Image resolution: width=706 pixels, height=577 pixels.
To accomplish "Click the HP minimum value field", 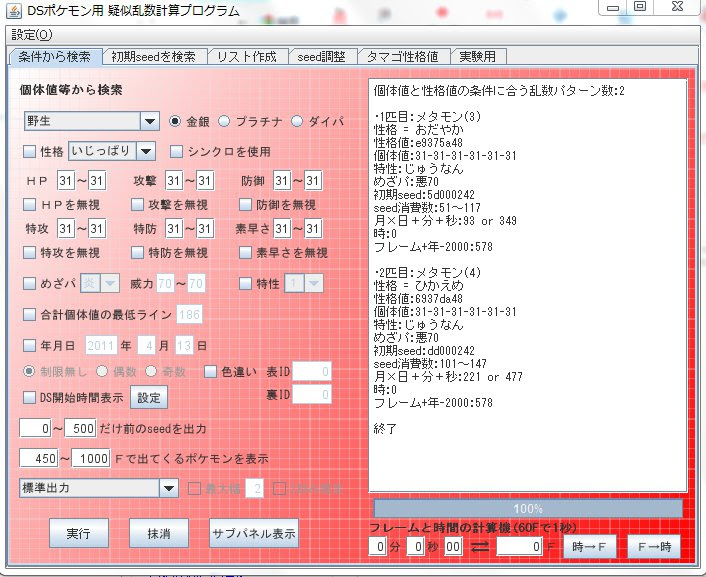I will click(x=66, y=181).
